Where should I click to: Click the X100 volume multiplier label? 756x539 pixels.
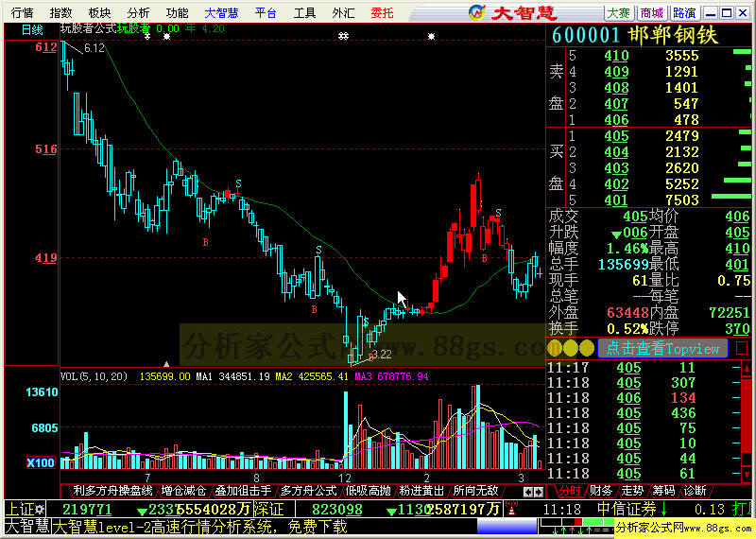click(40, 462)
